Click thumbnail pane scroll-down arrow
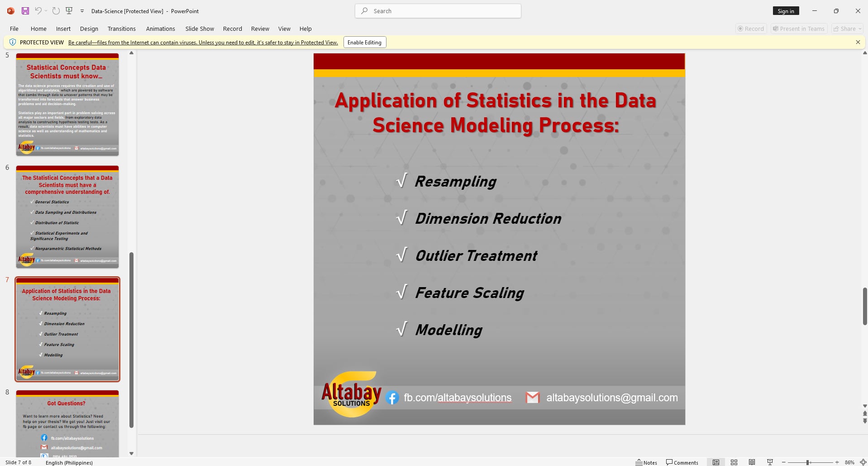Image resolution: width=868 pixels, height=466 pixels. tap(131, 453)
